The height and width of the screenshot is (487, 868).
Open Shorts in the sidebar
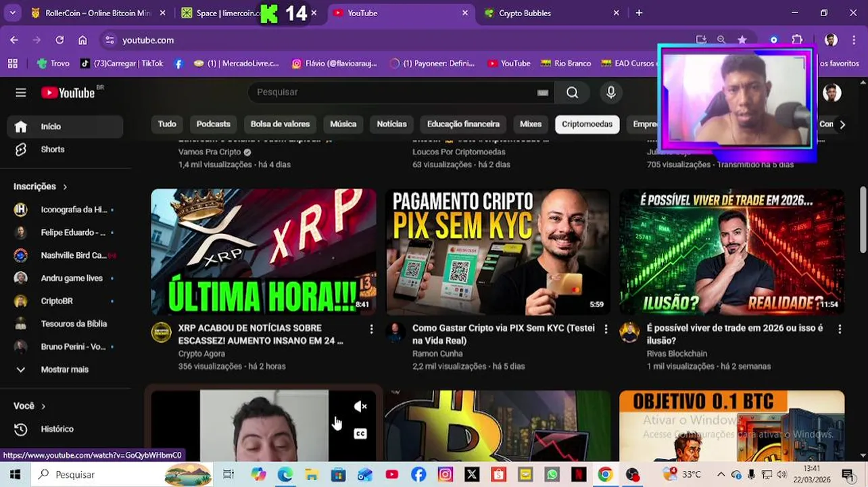(65, 149)
